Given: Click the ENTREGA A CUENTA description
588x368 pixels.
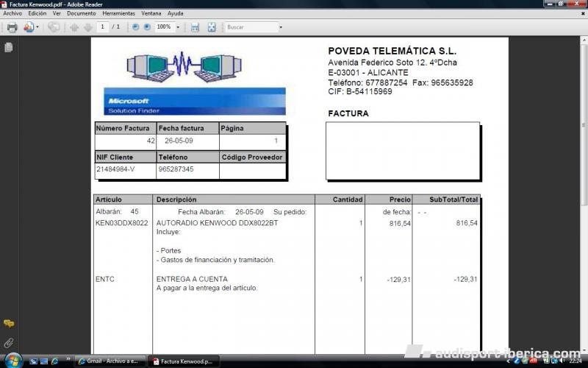Looking at the screenshot, I should pos(192,280).
